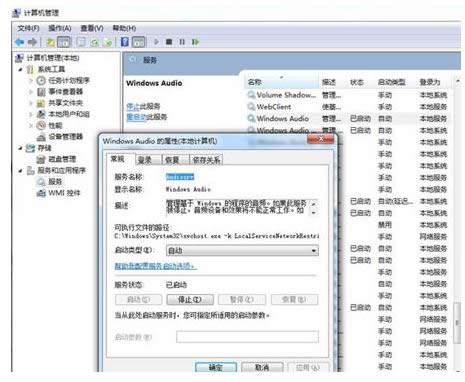Select the 常规 tab

(x=117, y=159)
